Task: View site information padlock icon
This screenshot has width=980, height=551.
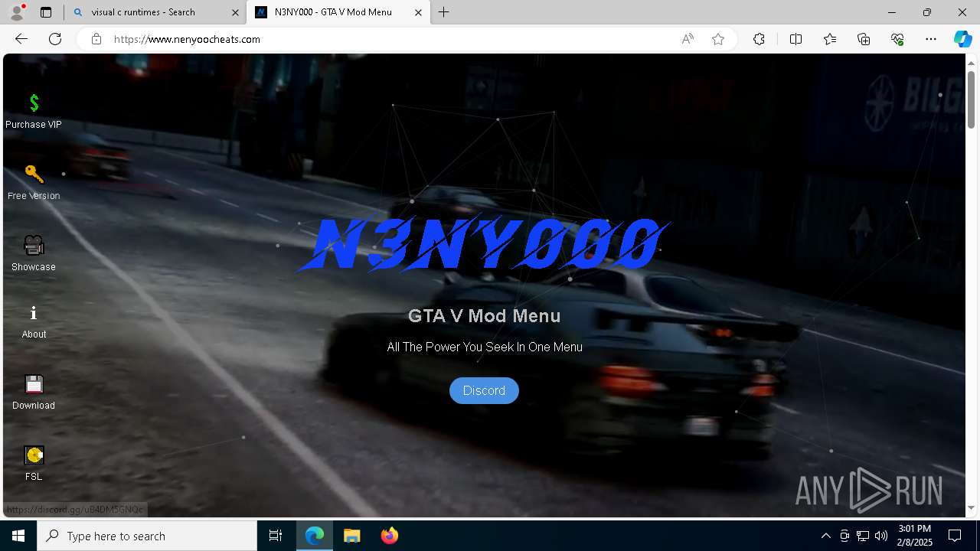Action: [96, 39]
